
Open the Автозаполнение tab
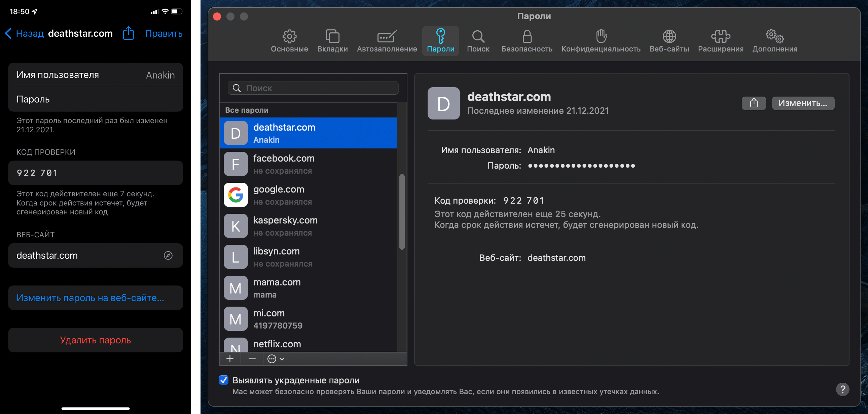pyautogui.click(x=387, y=41)
